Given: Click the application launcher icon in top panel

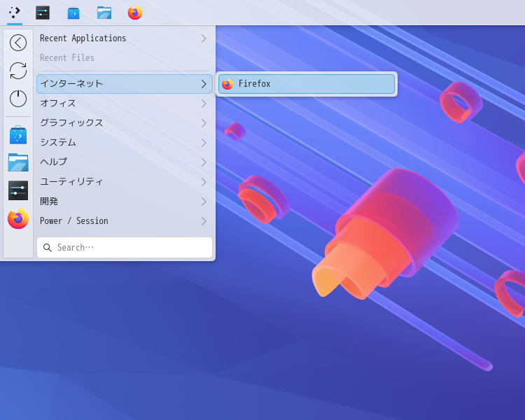Looking at the screenshot, I should point(15,13).
